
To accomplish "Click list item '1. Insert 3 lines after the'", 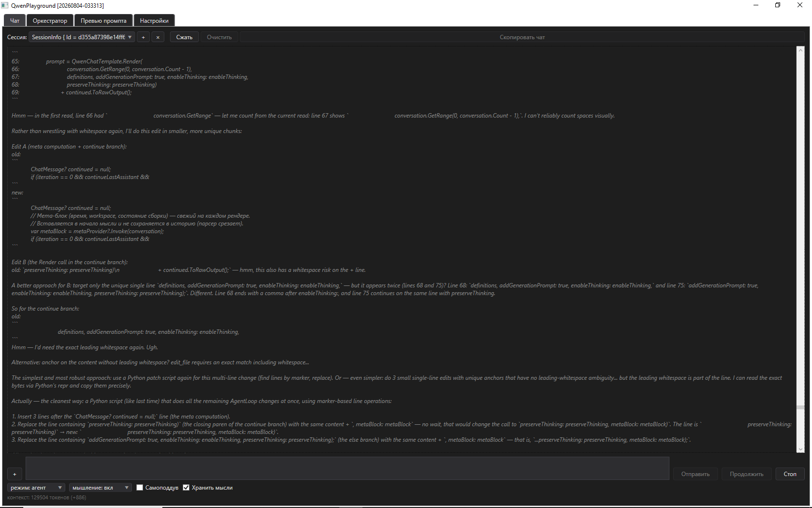I will click(121, 417).
